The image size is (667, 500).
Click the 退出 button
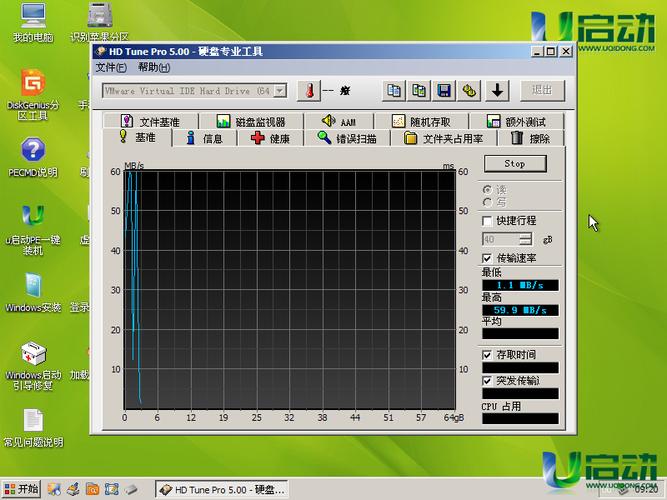[x=542, y=90]
